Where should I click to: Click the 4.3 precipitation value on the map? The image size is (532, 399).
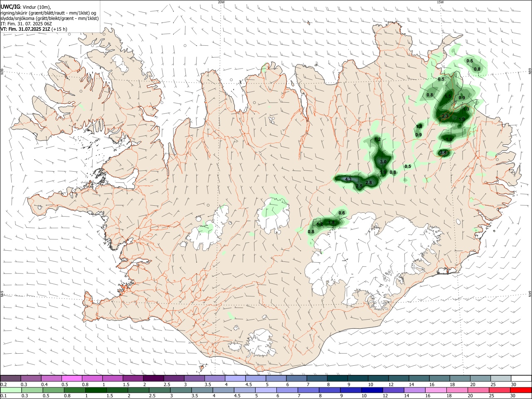349,179
